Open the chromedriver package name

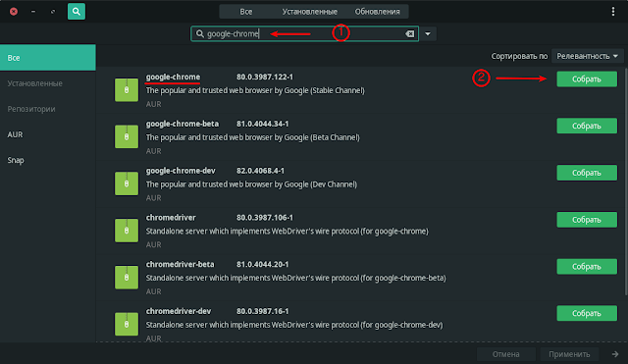(171, 218)
